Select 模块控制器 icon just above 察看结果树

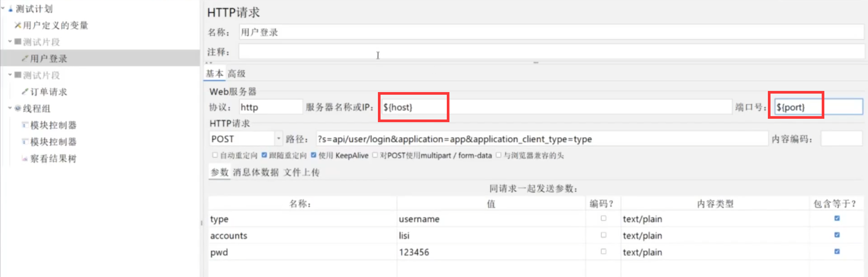25,141
